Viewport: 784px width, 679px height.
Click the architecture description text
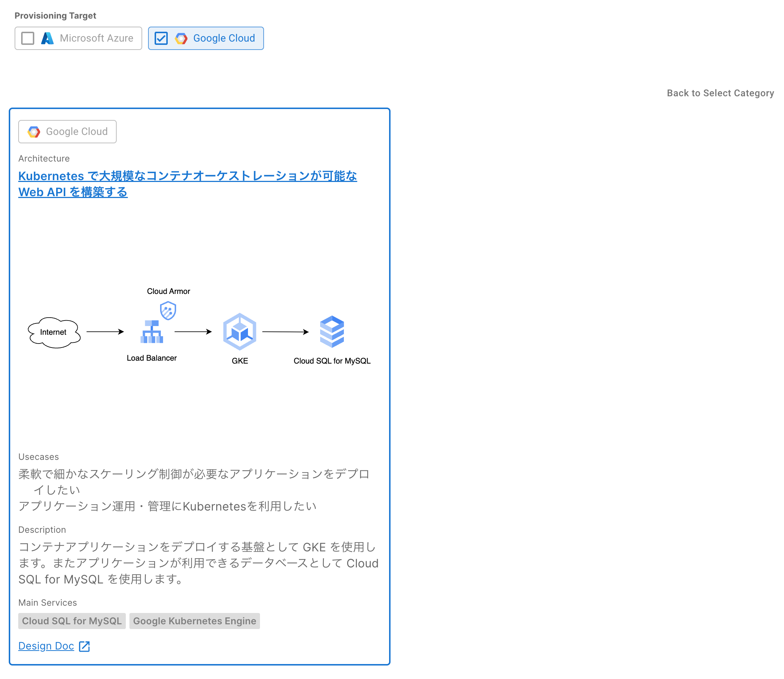(198, 563)
